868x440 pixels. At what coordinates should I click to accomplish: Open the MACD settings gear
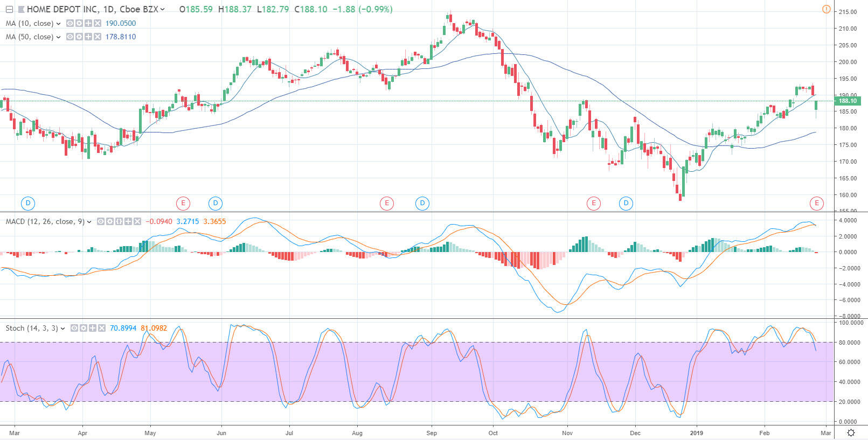pyautogui.click(x=110, y=221)
